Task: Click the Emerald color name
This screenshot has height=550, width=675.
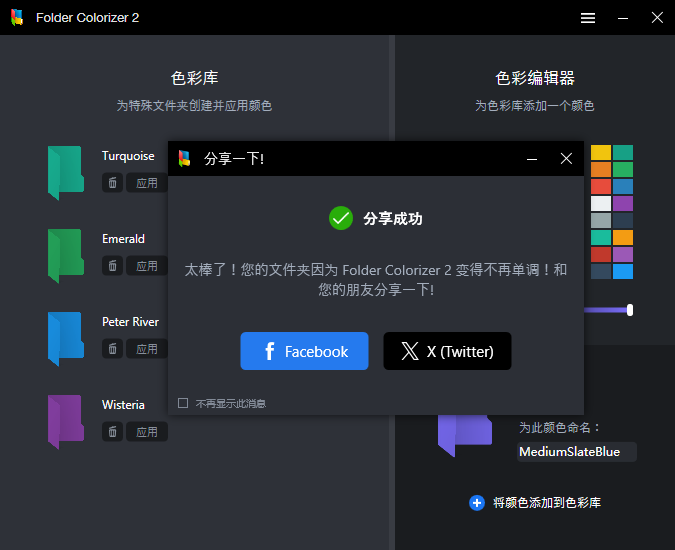Action: (x=123, y=239)
